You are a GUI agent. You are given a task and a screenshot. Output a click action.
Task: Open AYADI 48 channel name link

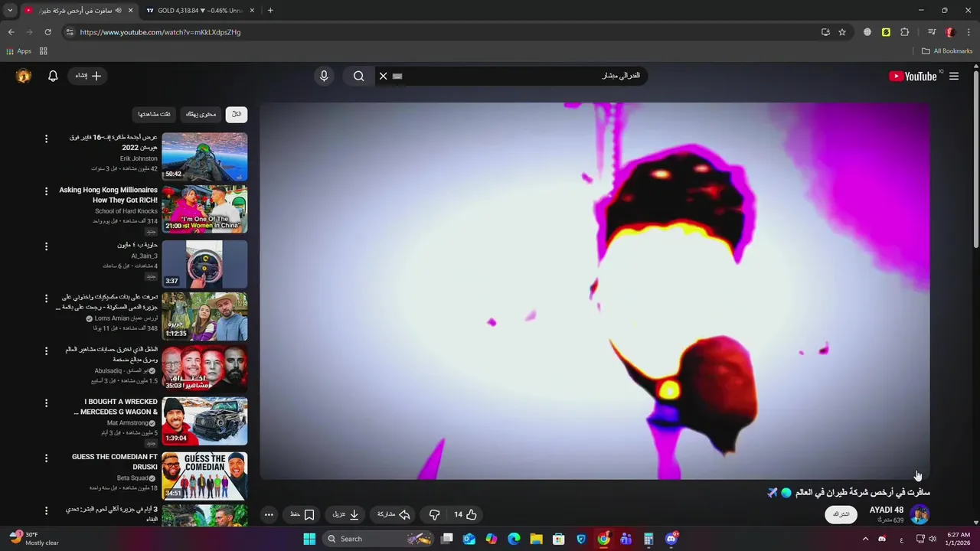(887, 510)
